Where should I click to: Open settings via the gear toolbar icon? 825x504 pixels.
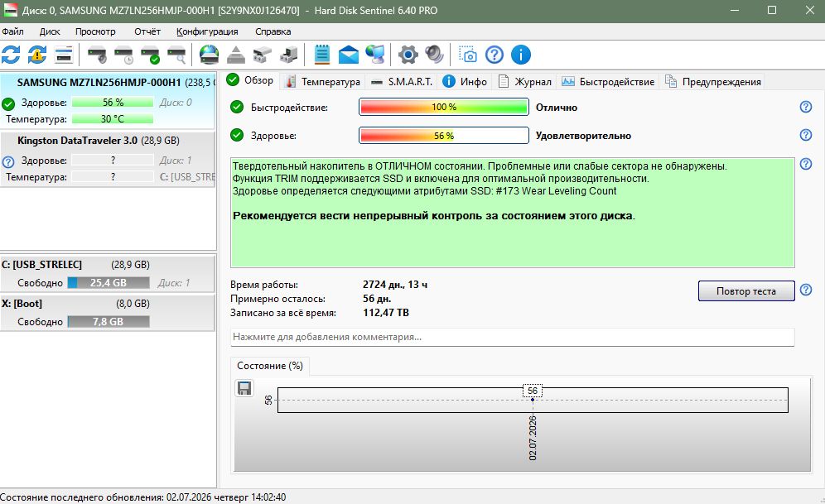click(408, 55)
